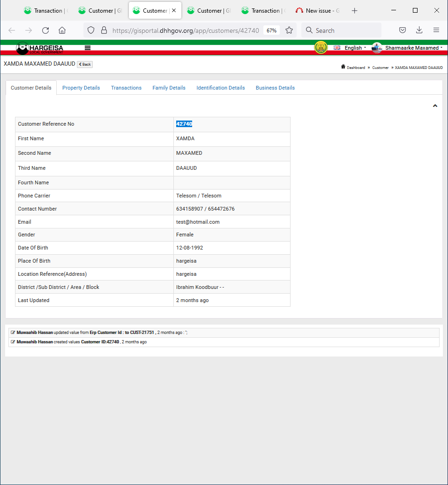Click CUST-21751 in the activity log

[x=142, y=333]
